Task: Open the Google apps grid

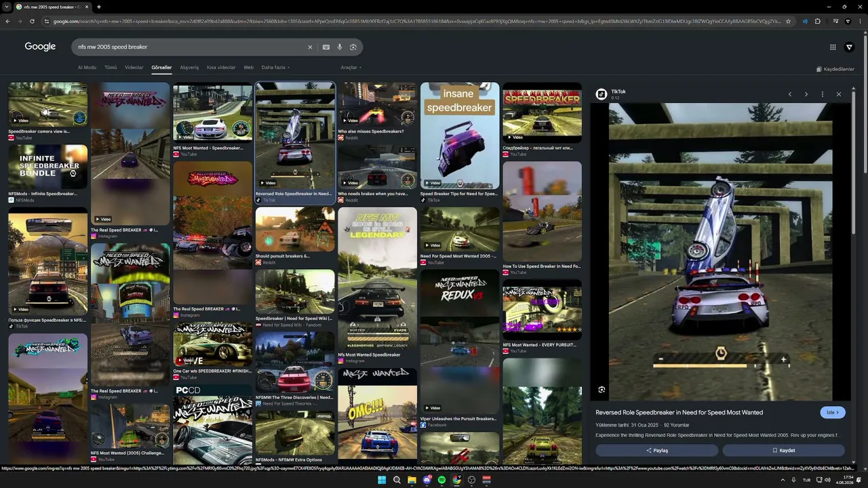Action: [x=833, y=47]
